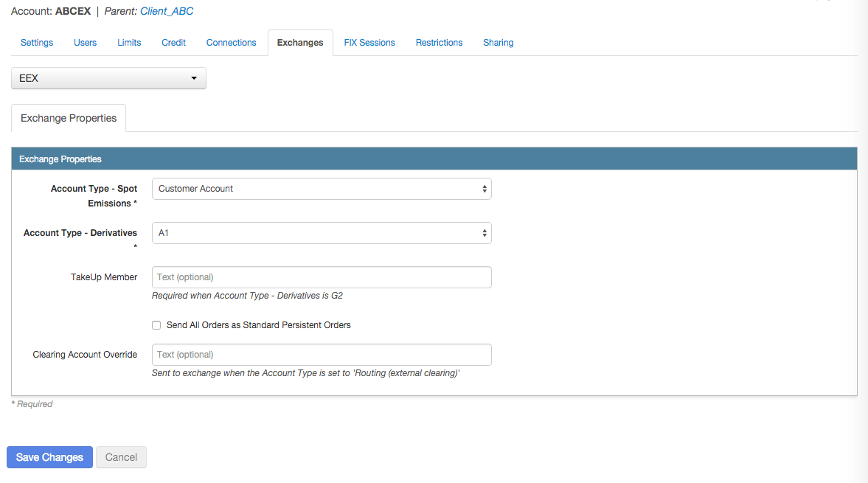Click the 'Sent to exchange when the Account Type' note

305,373
